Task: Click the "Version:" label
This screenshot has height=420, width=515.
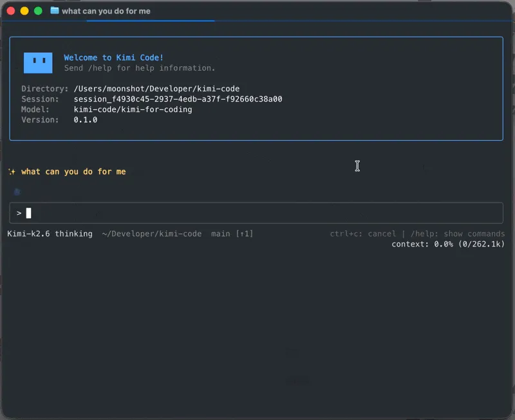Action: click(x=40, y=120)
